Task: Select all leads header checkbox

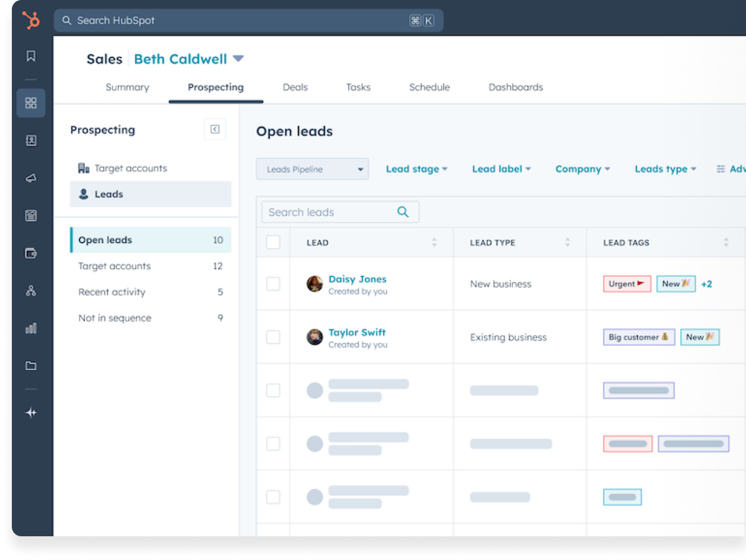Action: tap(273, 242)
